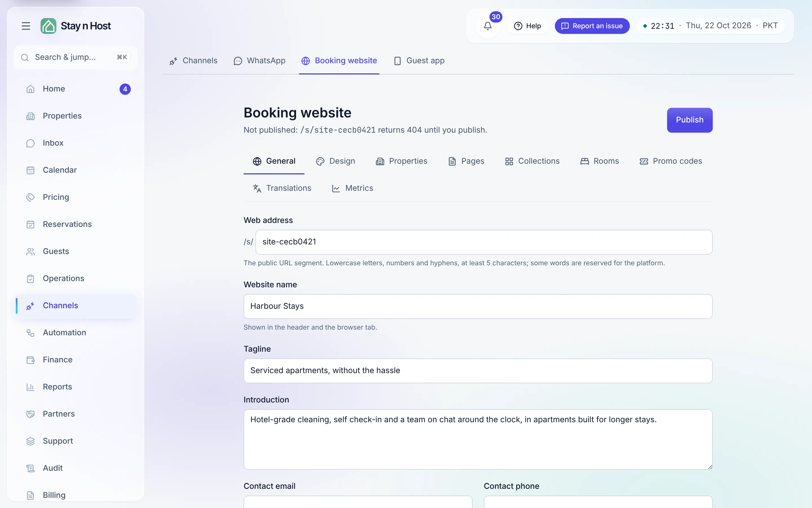Viewport: 812px width, 508px height.
Task: Click Metrics line chart icon
Action: 336,189
